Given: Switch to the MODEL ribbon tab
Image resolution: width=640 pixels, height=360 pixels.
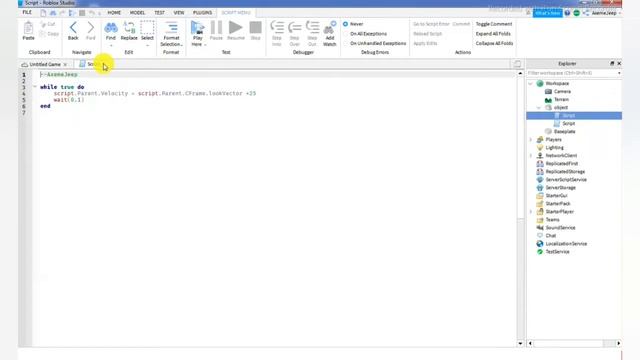Looking at the screenshot, I should point(137,13).
